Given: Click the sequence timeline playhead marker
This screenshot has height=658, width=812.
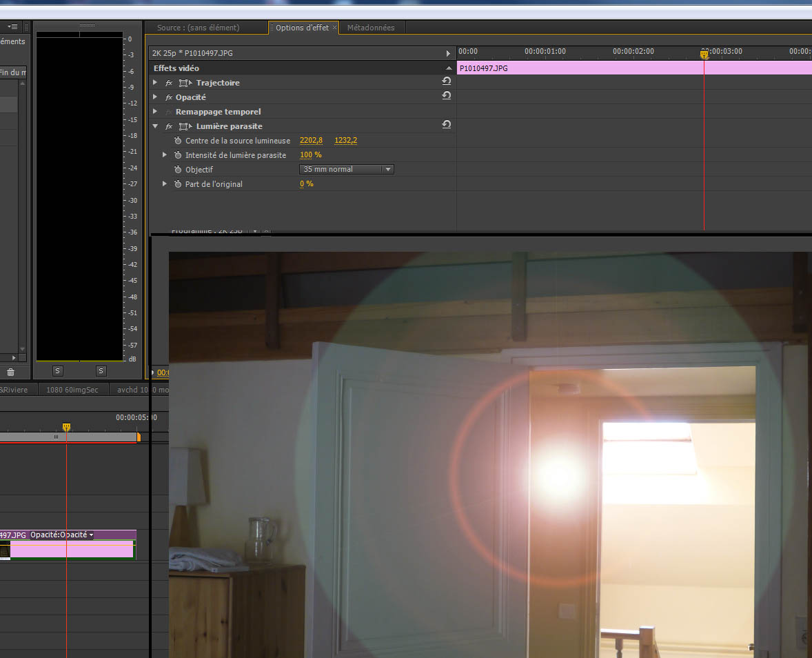Looking at the screenshot, I should point(66,427).
